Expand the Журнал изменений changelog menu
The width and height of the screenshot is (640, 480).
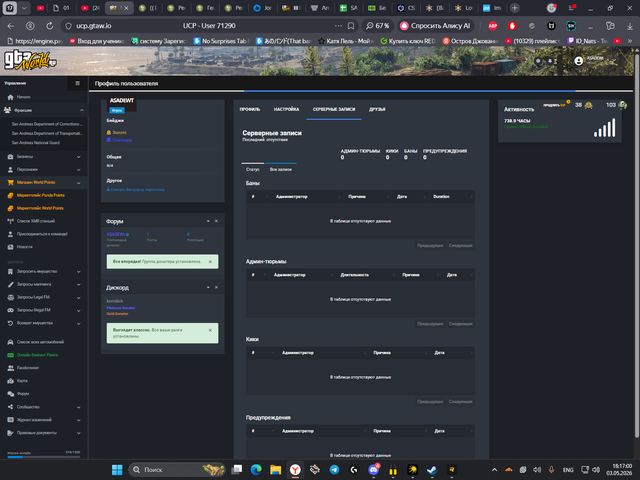78,420
